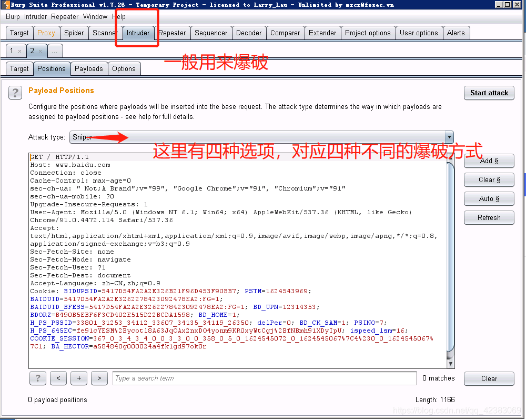The height and width of the screenshot is (420, 526).
Task: Open the Help menu
Action: [x=119, y=16]
